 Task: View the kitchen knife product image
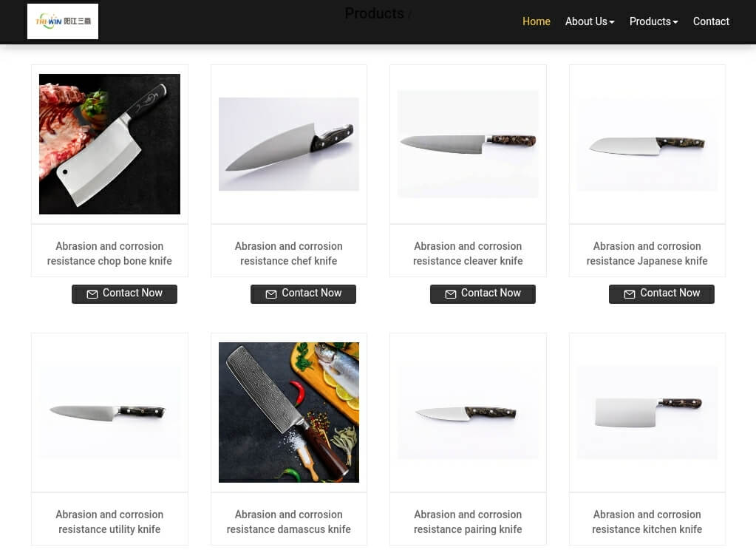click(x=647, y=412)
